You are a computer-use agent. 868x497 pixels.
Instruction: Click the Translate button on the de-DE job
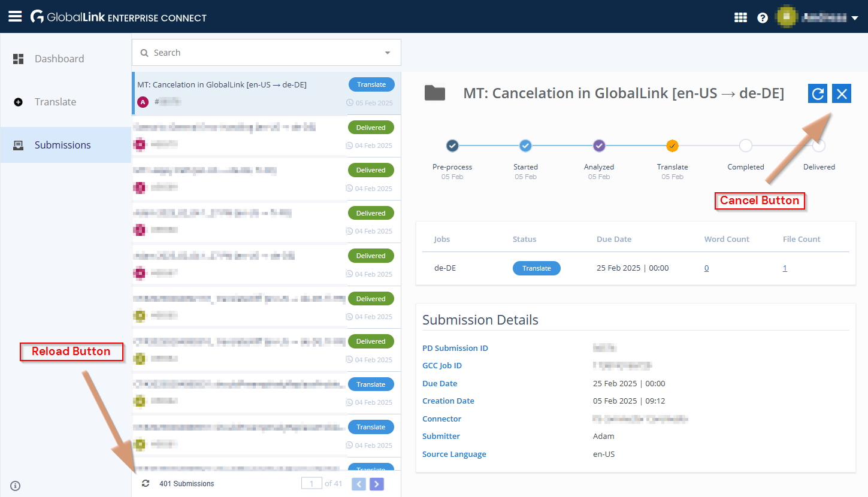pyautogui.click(x=536, y=268)
